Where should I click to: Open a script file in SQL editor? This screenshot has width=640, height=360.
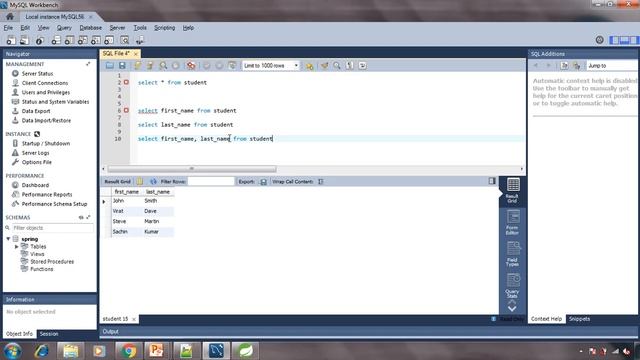click(x=110, y=65)
